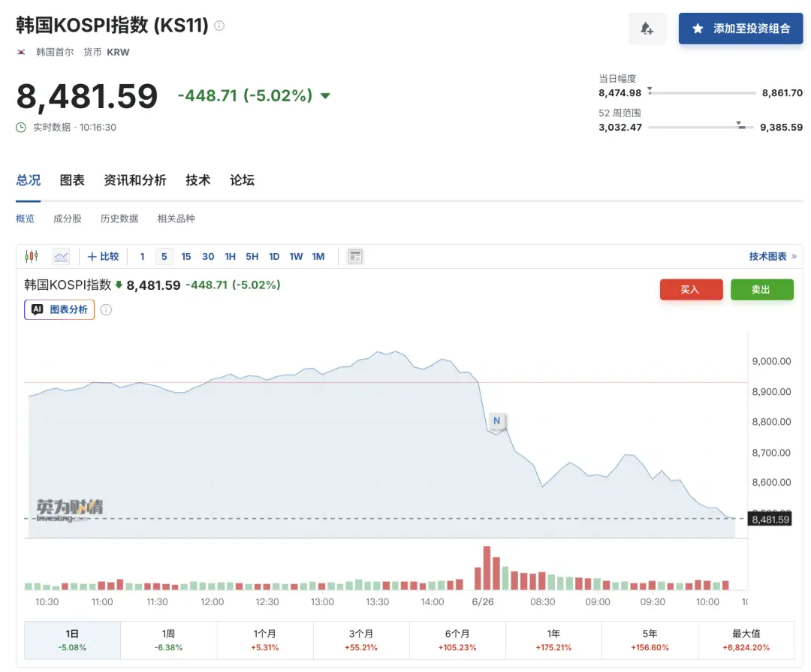Choose the 3个月 time range

[x=361, y=640]
